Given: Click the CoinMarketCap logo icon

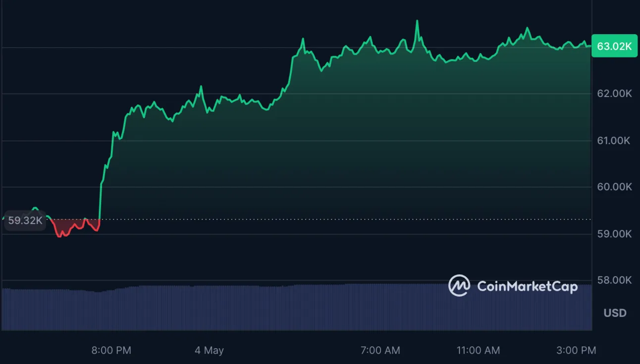Looking at the screenshot, I should [x=459, y=286].
